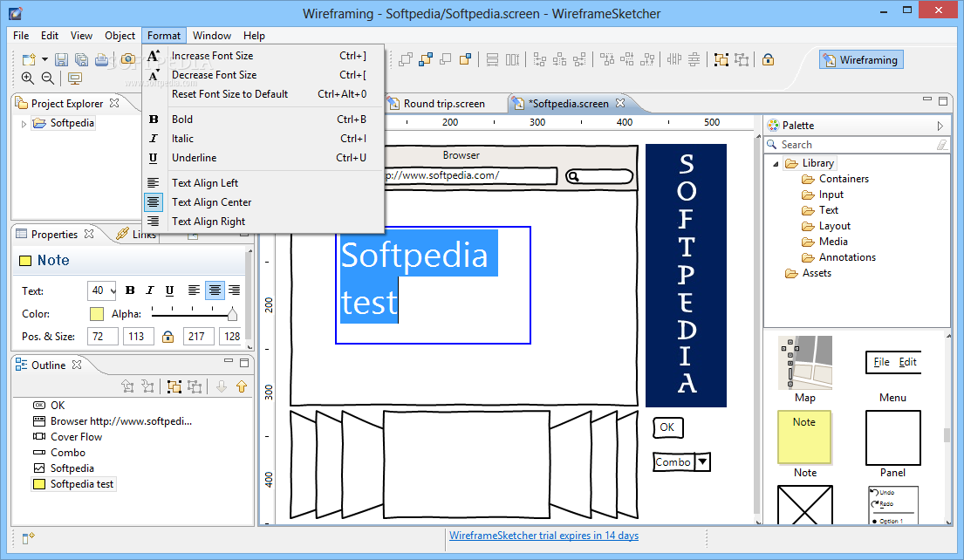
Task: Open the Annotations folder in Palette
Action: click(838, 257)
